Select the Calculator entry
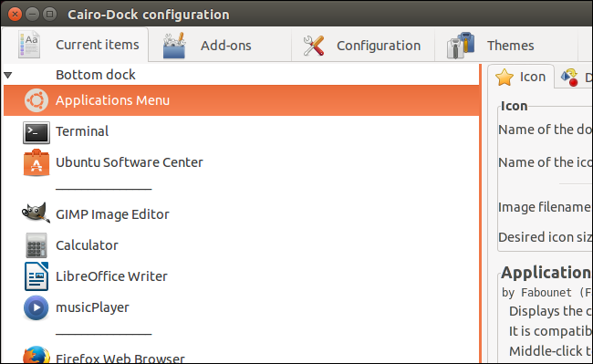 point(241,245)
